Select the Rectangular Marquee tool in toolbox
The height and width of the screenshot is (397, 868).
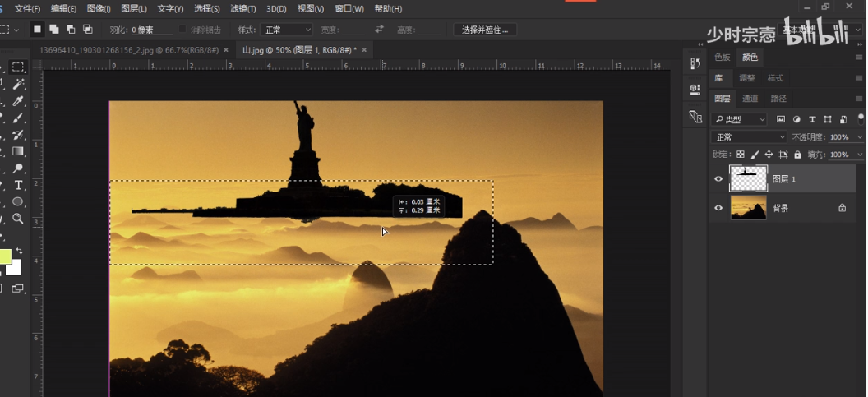click(18, 67)
